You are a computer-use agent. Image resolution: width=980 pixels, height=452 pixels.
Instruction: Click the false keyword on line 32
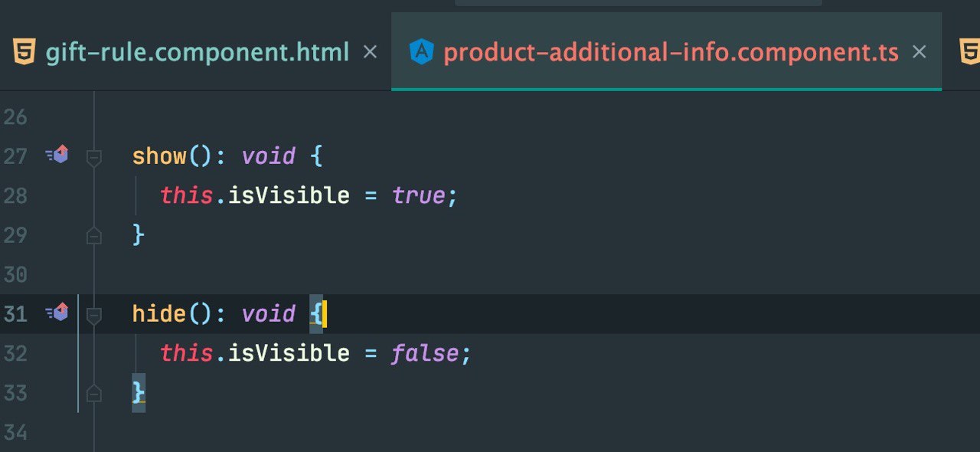click(x=426, y=354)
